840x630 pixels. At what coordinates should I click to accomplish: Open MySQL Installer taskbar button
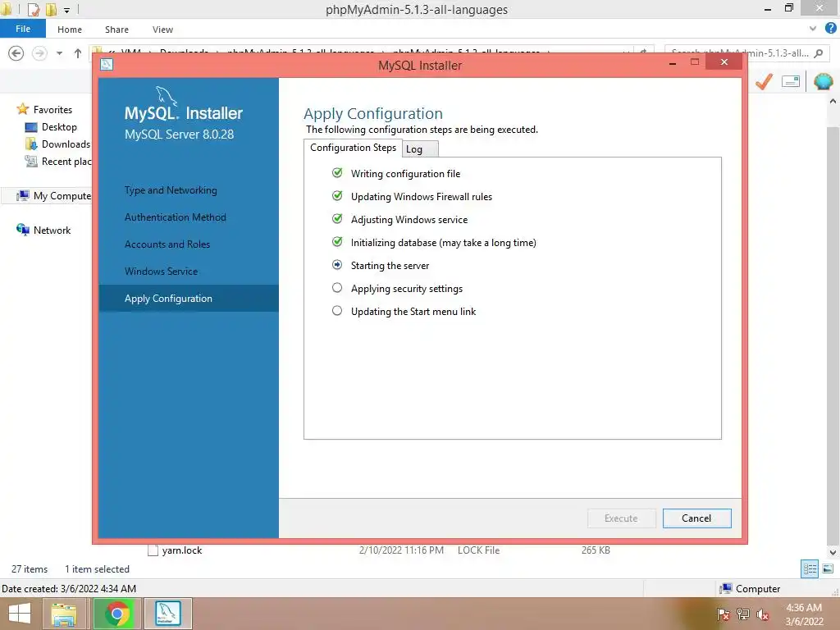[167, 614]
